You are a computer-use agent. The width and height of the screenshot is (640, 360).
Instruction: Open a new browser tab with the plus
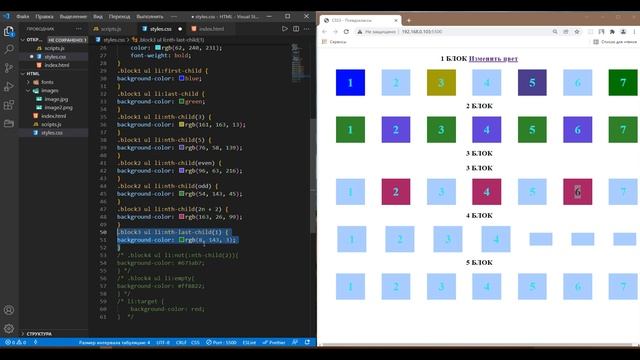click(x=409, y=20)
